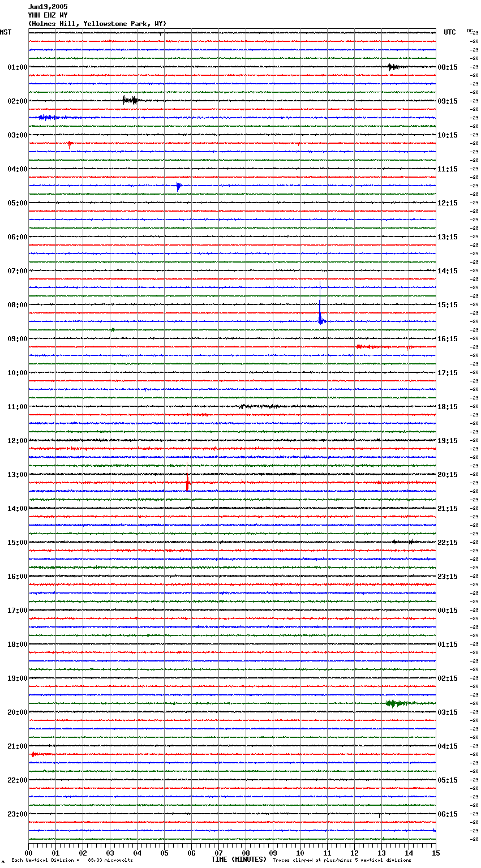Click the black event on the 15:00 trace
This screenshot has width=481, height=868.
point(403,542)
